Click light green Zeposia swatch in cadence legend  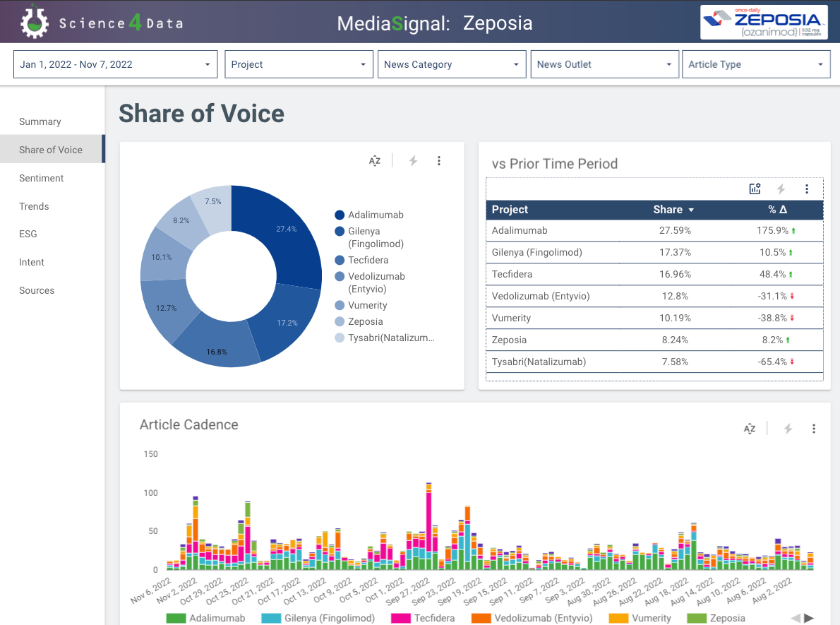click(697, 618)
